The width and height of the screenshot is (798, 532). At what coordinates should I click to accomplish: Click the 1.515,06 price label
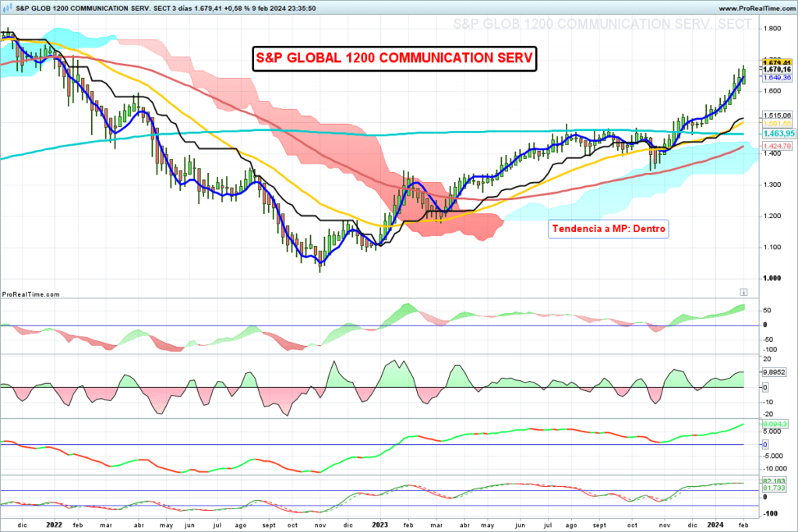[x=777, y=115]
